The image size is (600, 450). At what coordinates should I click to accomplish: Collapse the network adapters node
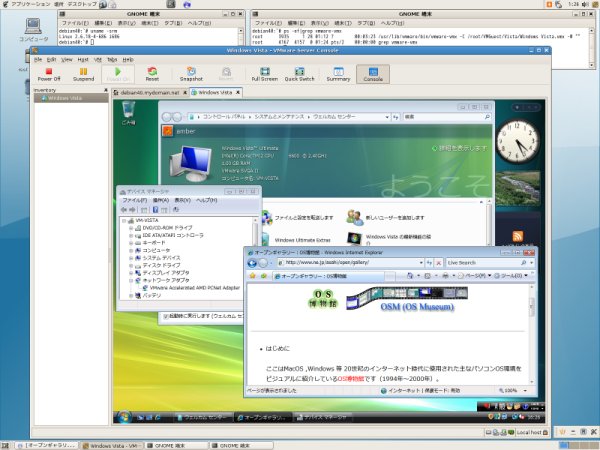tap(131, 280)
